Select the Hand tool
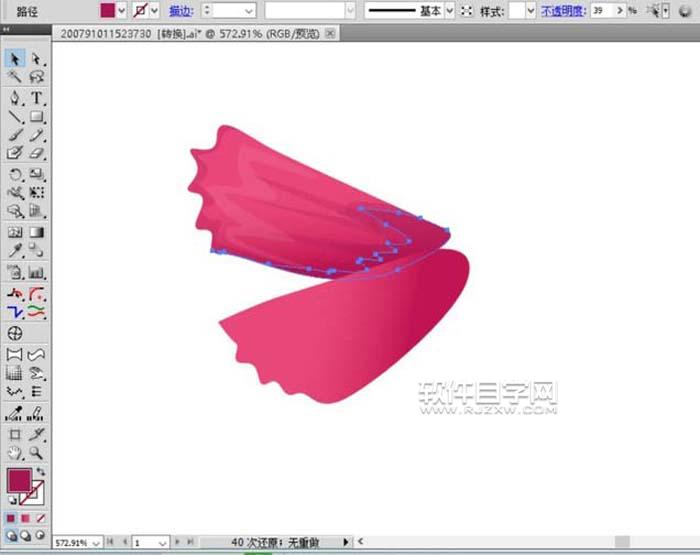The height and width of the screenshot is (555, 700). tap(15, 454)
